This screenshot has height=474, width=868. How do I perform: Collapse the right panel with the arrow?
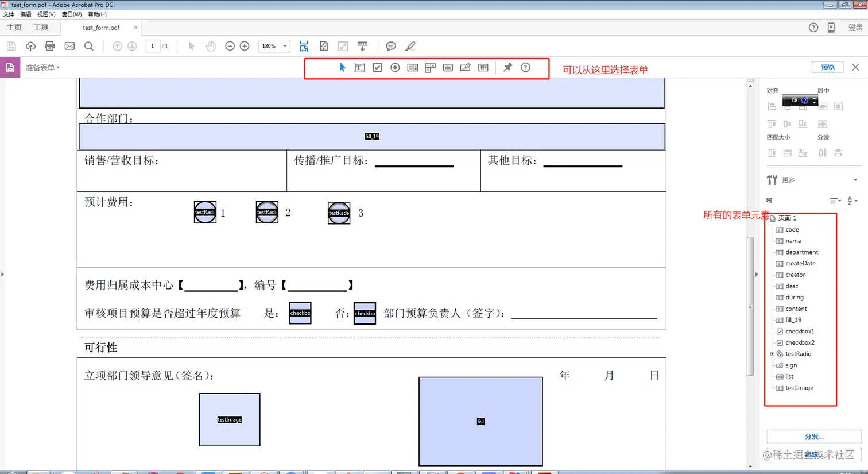(757, 275)
